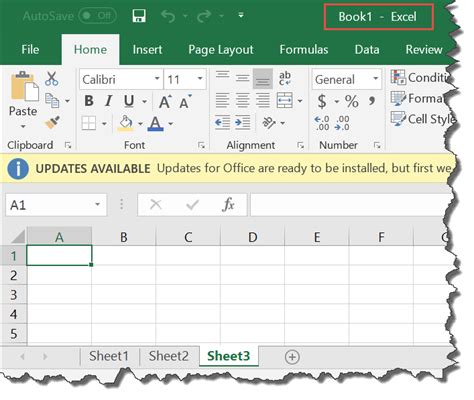Decrease font size with the small A
474x400 pixels.
tap(185, 102)
